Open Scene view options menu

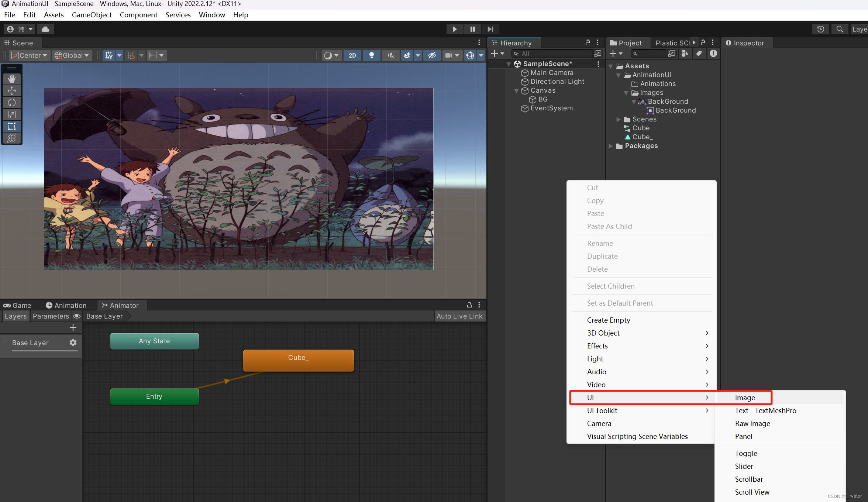point(479,43)
